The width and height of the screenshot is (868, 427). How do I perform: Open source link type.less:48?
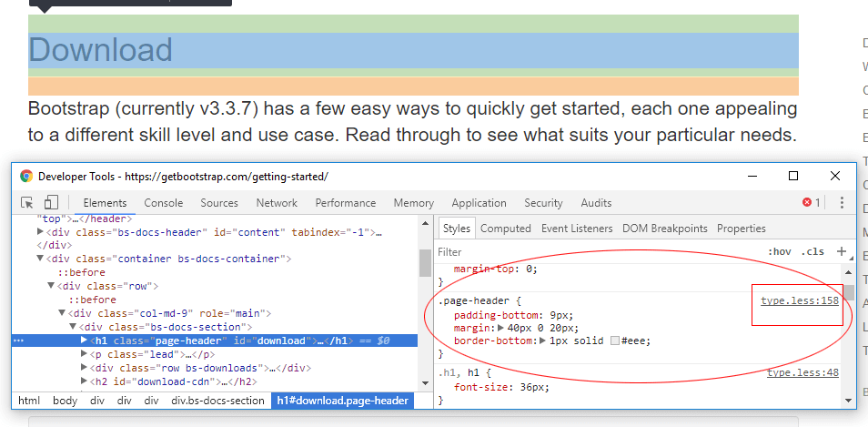point(802,372)
